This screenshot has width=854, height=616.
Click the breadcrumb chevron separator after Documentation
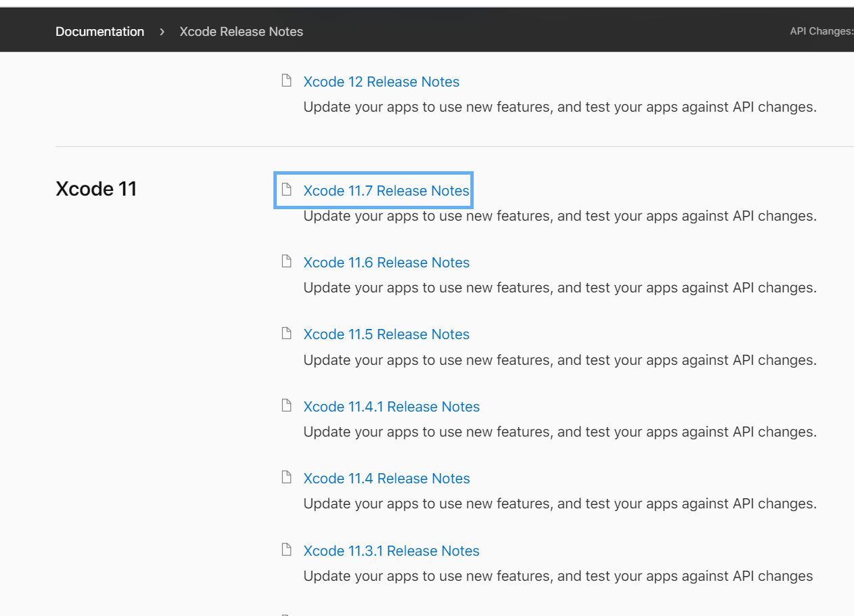pos(162,32)
